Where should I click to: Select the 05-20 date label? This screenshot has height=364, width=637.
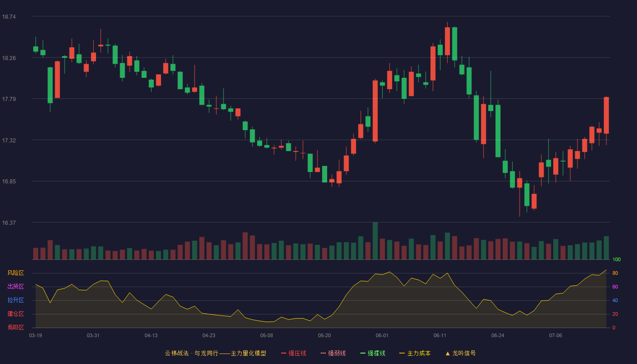pyautogui.click(x=324, y=335)
